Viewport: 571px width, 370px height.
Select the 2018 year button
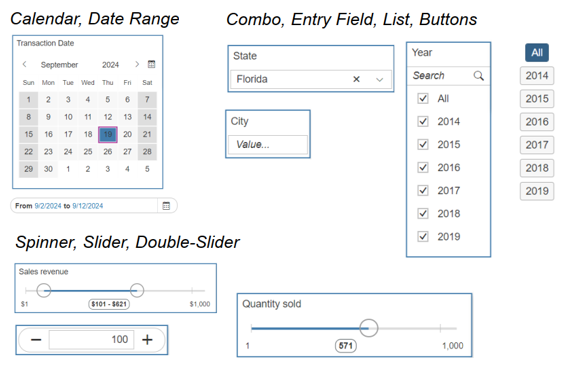tap(537, 168)
